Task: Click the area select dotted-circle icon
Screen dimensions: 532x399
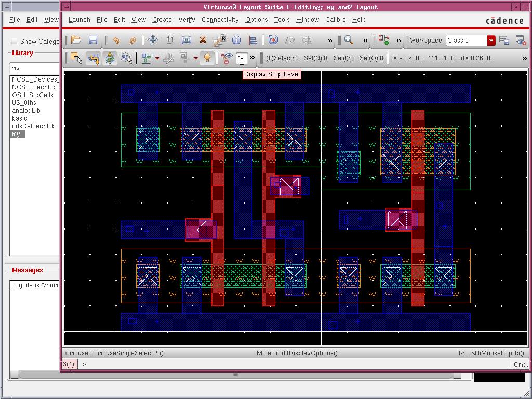Action: (126, 58)
